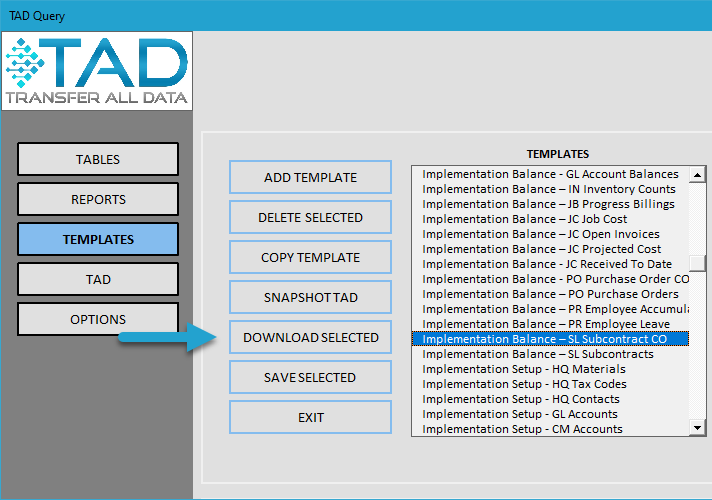
Task: Select Implementation Balance – SL Subcontracts
Action: pyautogui.click(x=550, y=354)
